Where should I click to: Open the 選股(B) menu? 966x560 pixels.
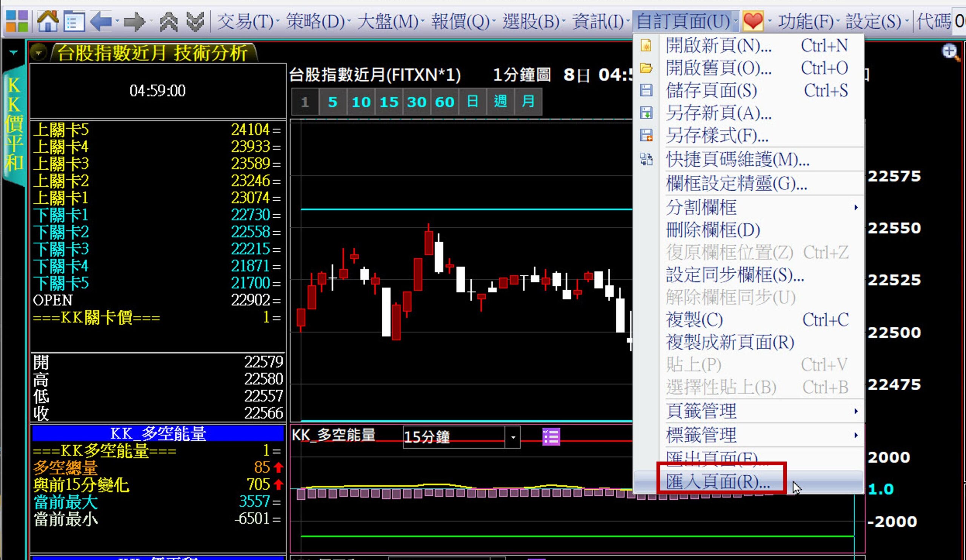point(531,22)
